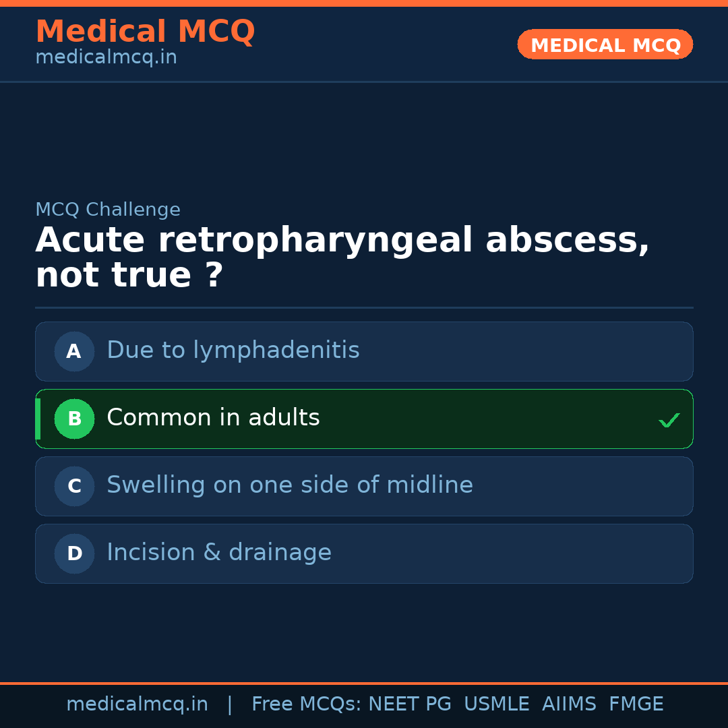Click the green checkmark on answer B
The width and height of the screenshot is (728, 728).
pyautogui.click(x=669, y=420)
